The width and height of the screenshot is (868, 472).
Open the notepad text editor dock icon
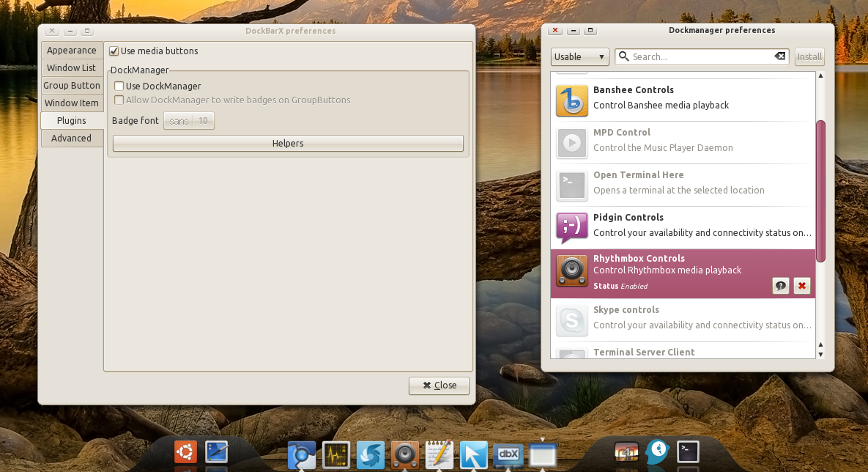click(x=439, y=455)
